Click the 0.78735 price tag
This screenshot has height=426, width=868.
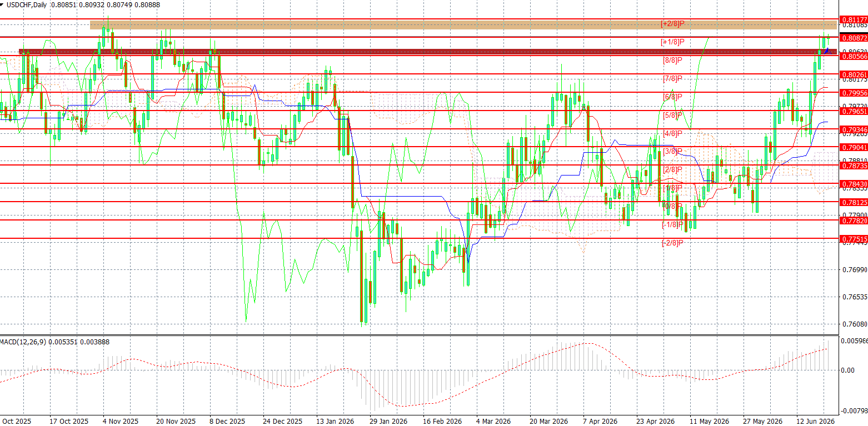coord(855,166)
